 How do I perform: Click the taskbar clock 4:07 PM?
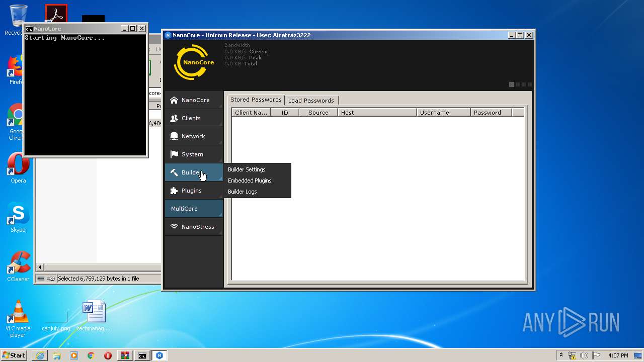pos(618,355)
